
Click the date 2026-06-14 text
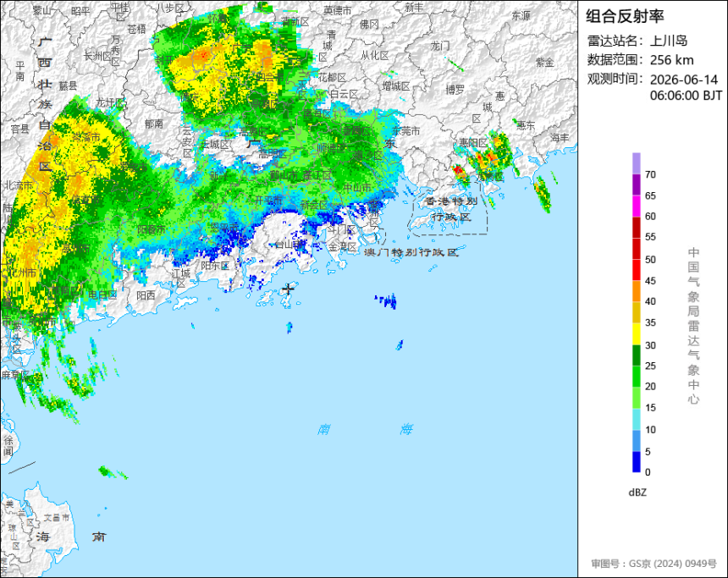(684, 80)
